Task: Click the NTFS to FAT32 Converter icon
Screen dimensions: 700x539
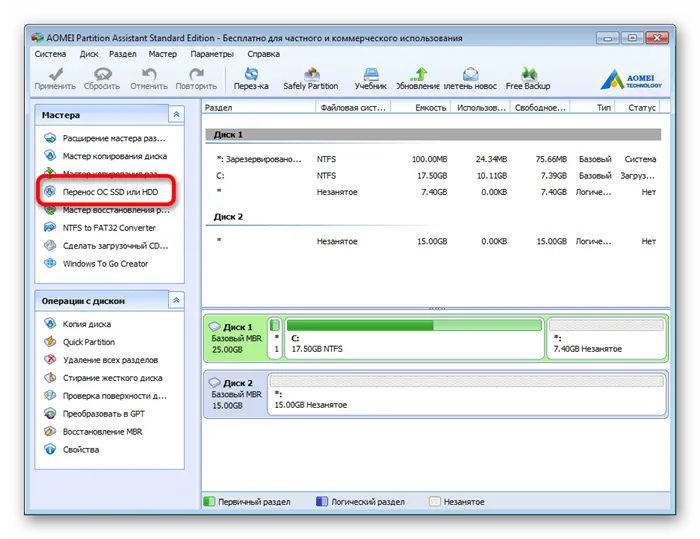Action: point(50,227)
